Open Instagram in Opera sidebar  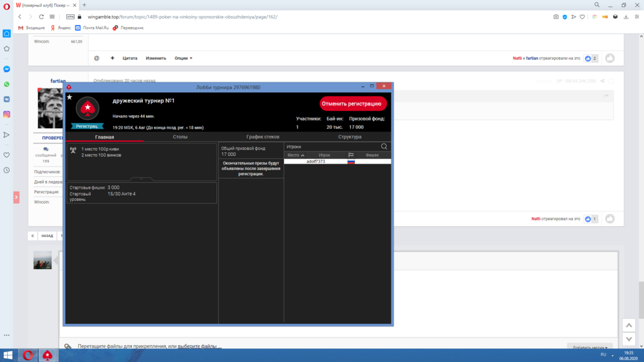(x=6, y=115)
